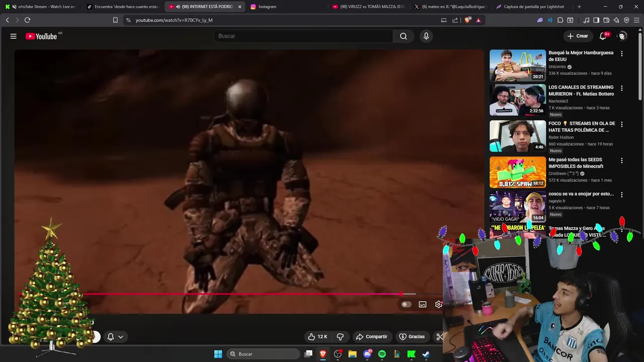The height and width of the screenshot is (362, 644).
Task: Go back with the browser back arrow
Action: [7, 20]
